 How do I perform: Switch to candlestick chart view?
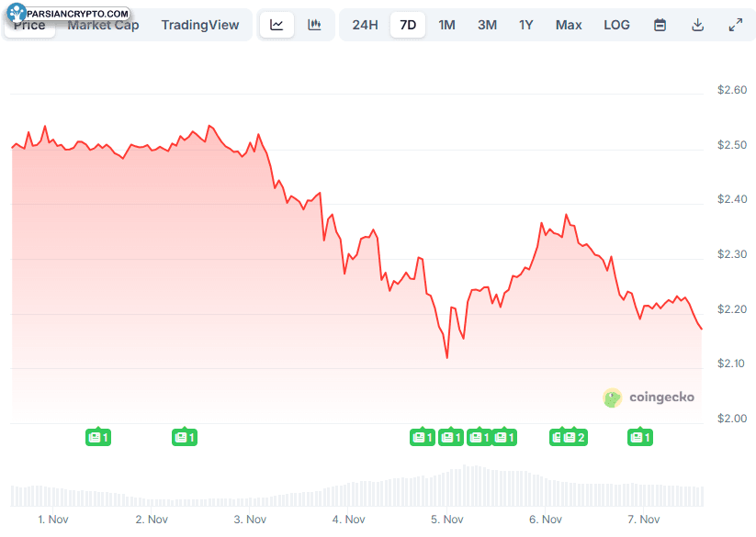coord(315,25)
